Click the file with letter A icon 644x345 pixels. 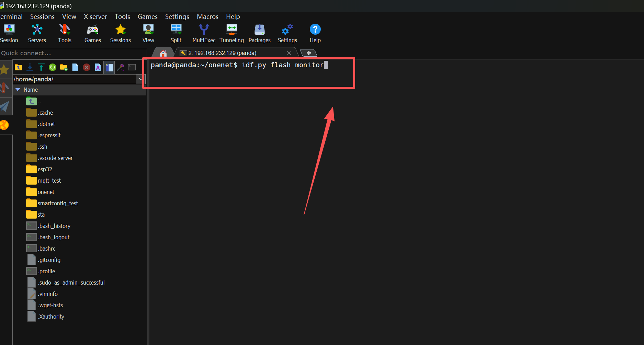tap(98, 67)
